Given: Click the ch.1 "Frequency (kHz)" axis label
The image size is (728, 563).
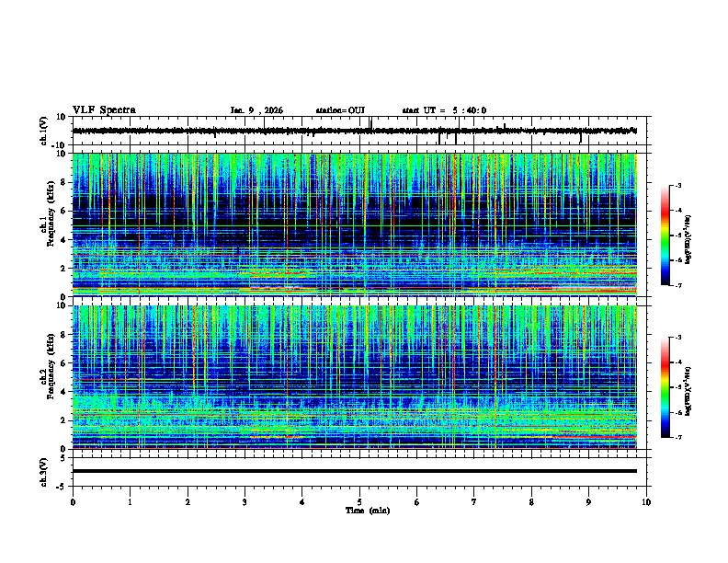Looking at the screenshot, I should click(x=51, y=213).
